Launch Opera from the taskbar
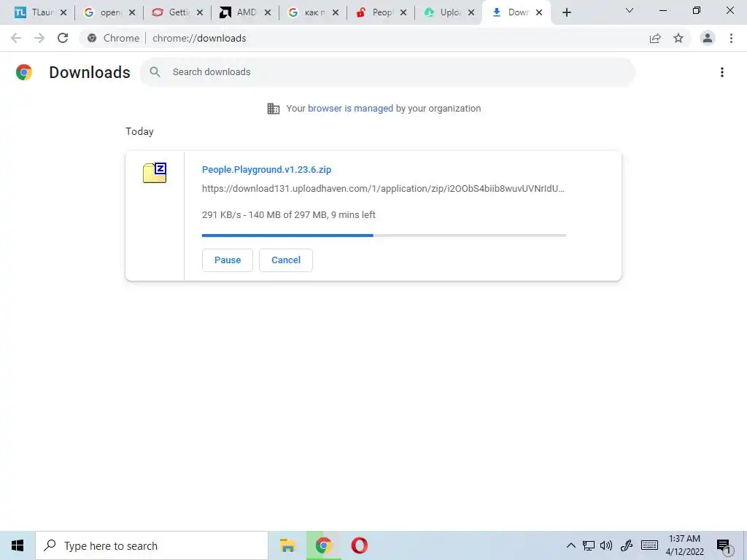This screenshot has height=560, width=747. tap(359, 545)
